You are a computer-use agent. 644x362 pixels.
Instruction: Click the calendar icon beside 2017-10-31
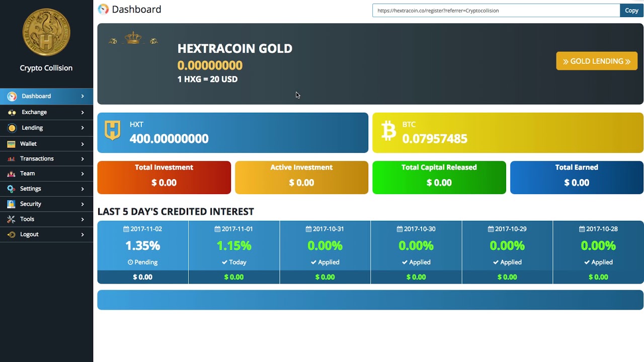[308, 229]
